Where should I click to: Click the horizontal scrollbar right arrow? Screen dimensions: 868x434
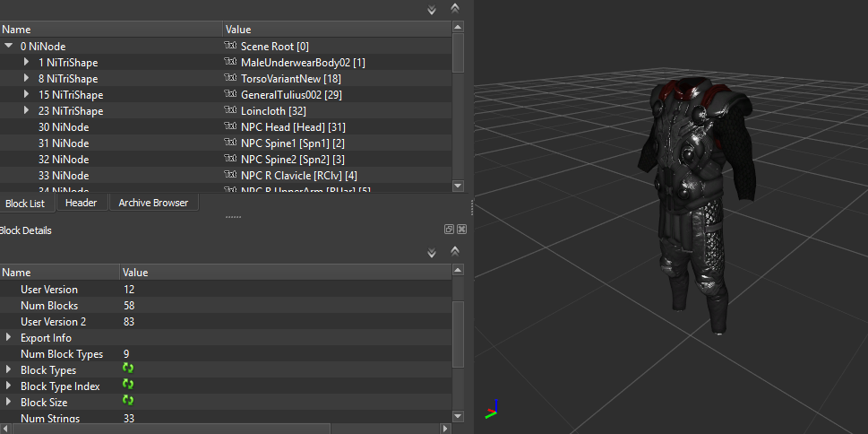(x=445, y=429)
